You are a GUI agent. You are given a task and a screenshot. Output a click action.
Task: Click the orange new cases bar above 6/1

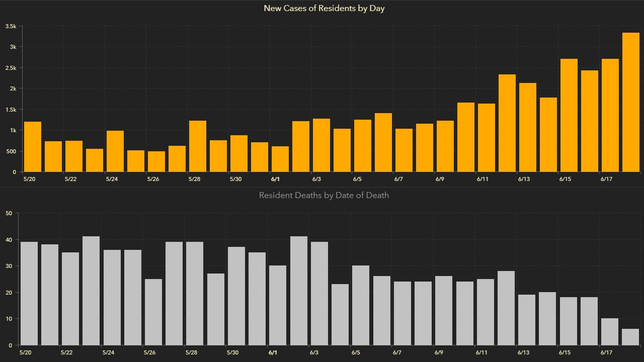click(280, 159)
